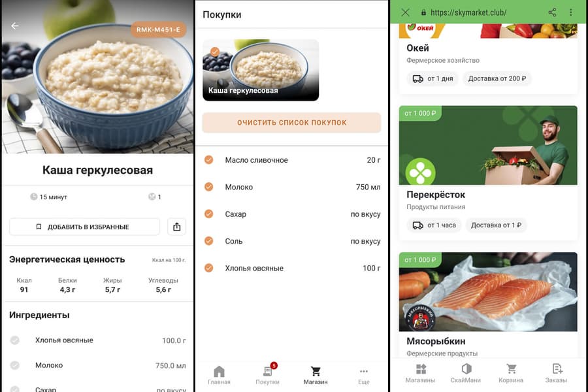Viewport: 588px width, 392px height.
Task: Open the Еще three-dots menu
Action: (x=364, y=376)
